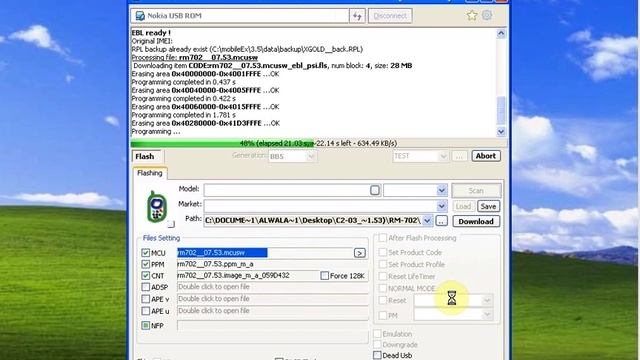
Task: Enable the Dead Usb checkbox
Action: pyautogui.click(x=378, y=356)
